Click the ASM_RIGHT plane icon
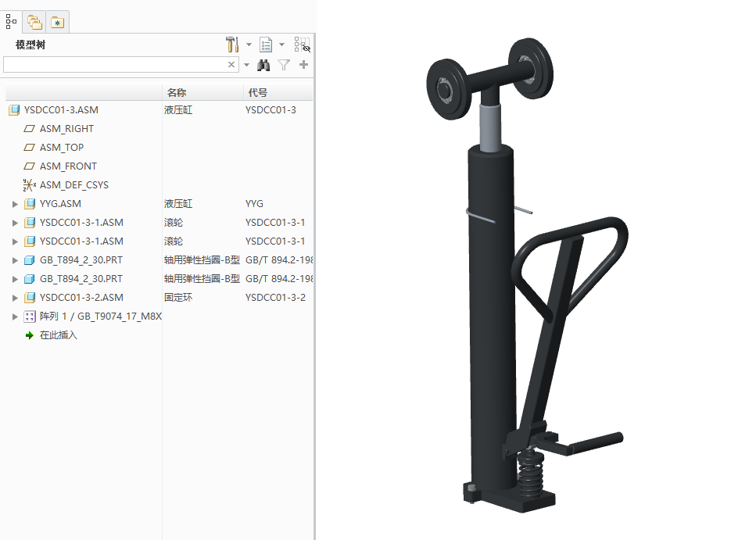 click(30, 129)
